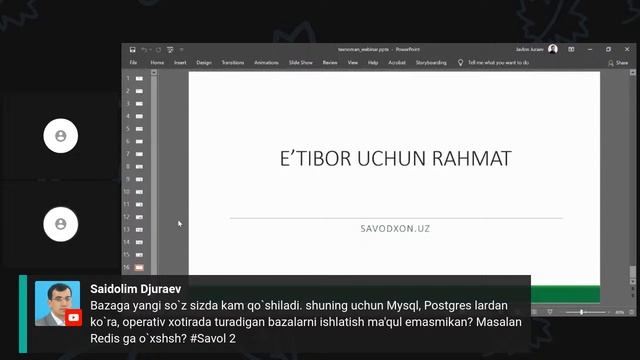Image resolution: width=640 pixels, height=360 pixels.
Task: Switch to the Home ribbon tab
Action: tap(157, 62)
